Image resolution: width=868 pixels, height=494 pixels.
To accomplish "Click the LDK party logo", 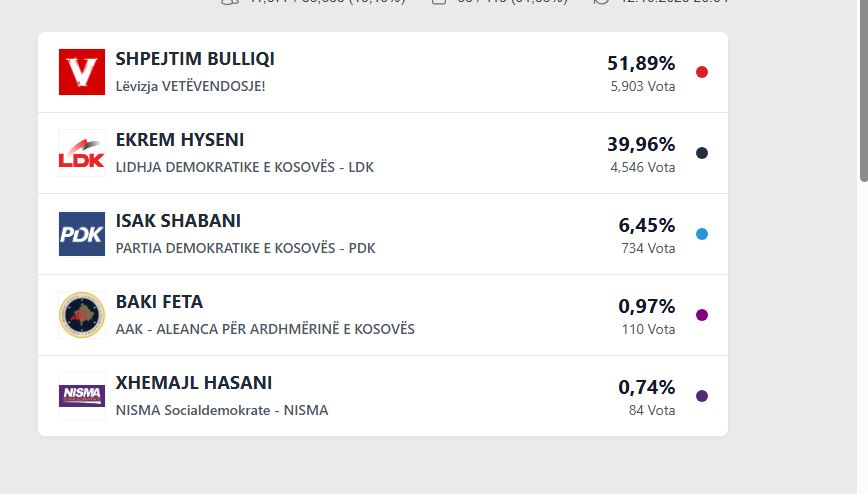I will [82, 153].
